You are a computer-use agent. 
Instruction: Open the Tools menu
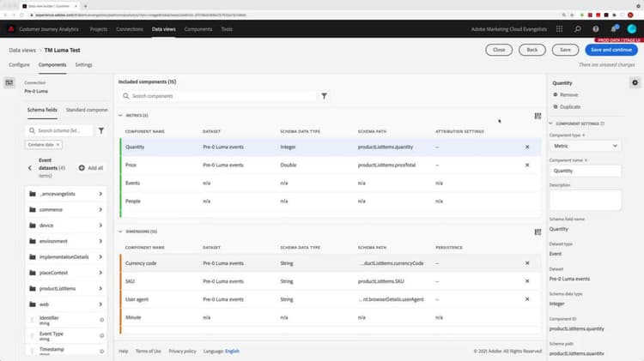pyautogui.click(x=227, y=29)
